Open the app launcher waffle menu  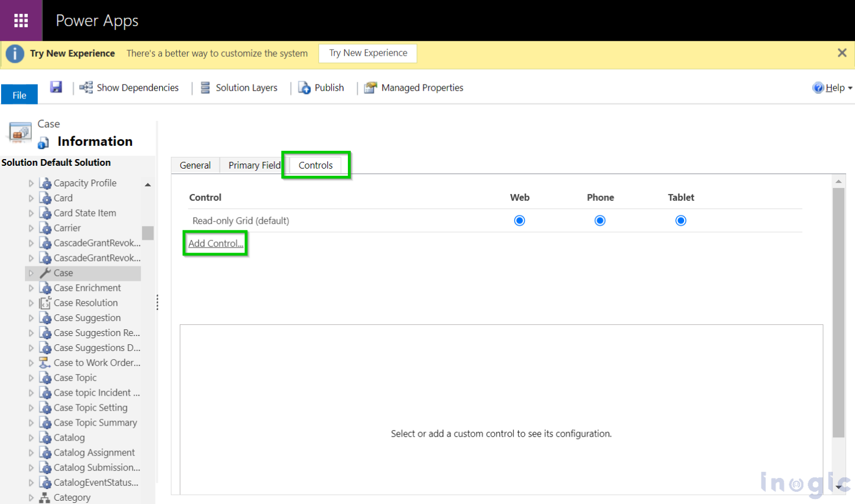pos(21,20)
